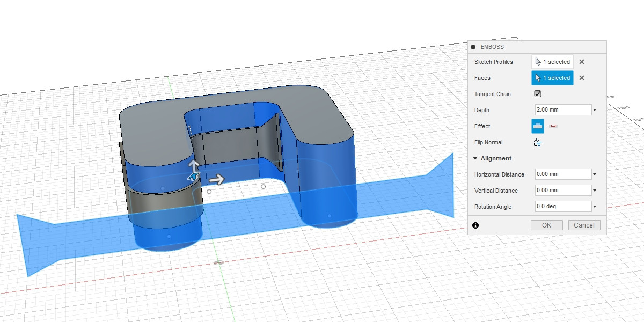Open the Rotation Angle dropdown
The height and width of the screenshot is (322, 644).
[x=594, y=206]
